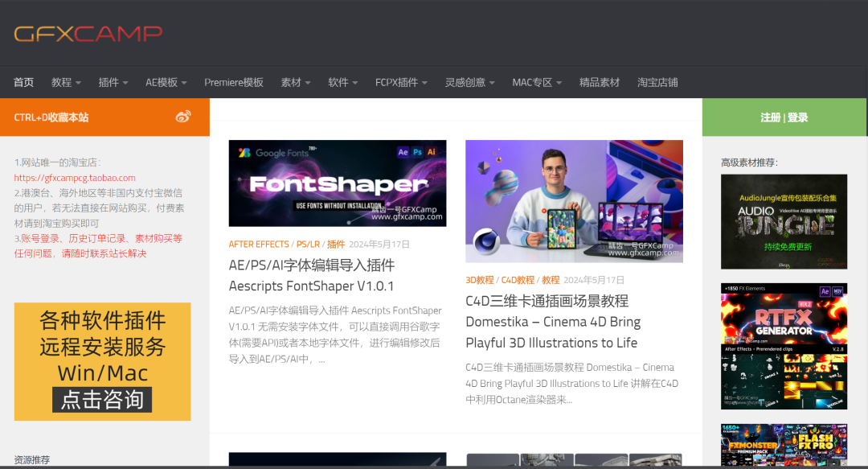Click the 高级素材推荐 heading
The image size is (868, 469).
click(x=749, y=163)
